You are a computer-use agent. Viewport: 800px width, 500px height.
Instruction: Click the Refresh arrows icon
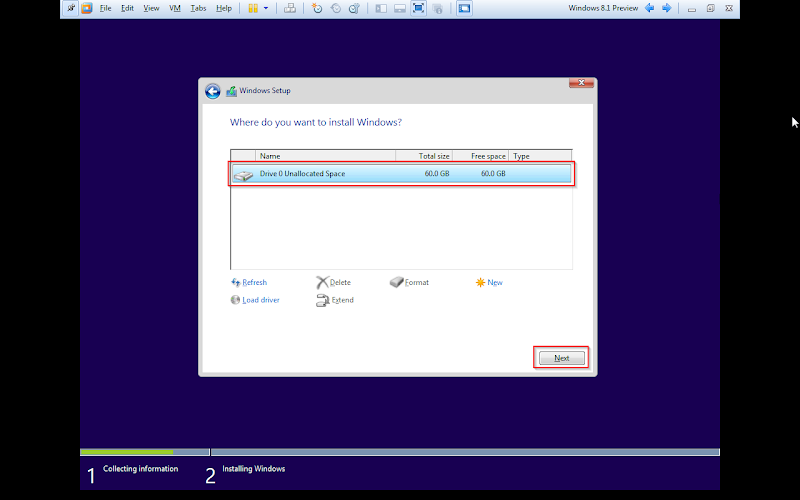tap(236, 282)
